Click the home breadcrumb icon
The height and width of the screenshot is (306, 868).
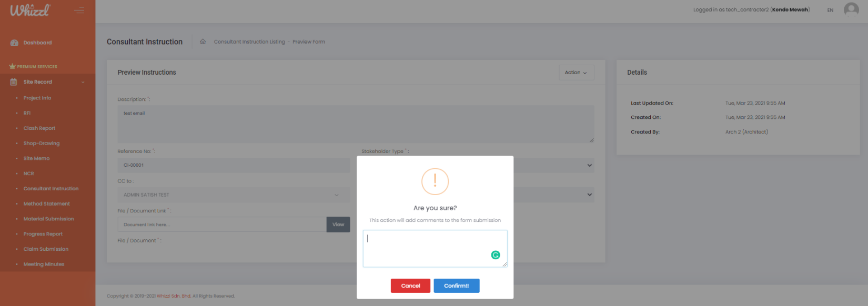tap(203, 42)
